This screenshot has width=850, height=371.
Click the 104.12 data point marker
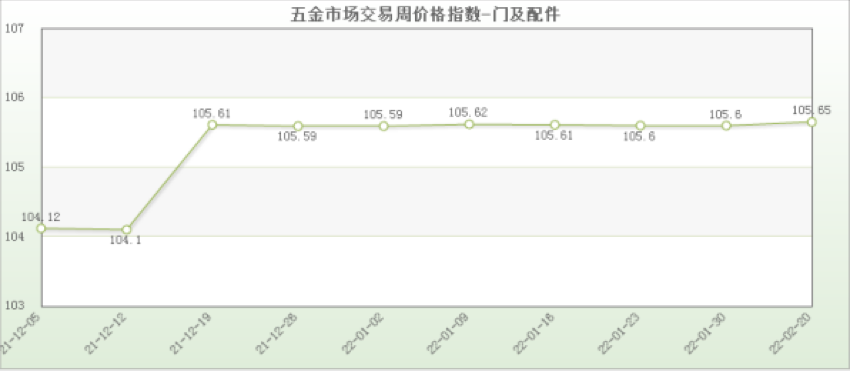(x=41, y=228)
